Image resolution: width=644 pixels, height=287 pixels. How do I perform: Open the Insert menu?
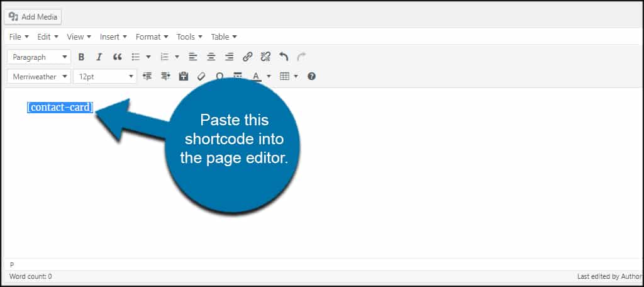pyautogui.click(x=113, y=37)
